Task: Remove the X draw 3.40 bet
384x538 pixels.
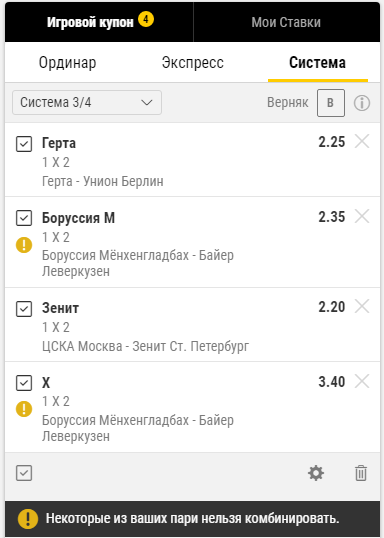Action: point(362,381)
